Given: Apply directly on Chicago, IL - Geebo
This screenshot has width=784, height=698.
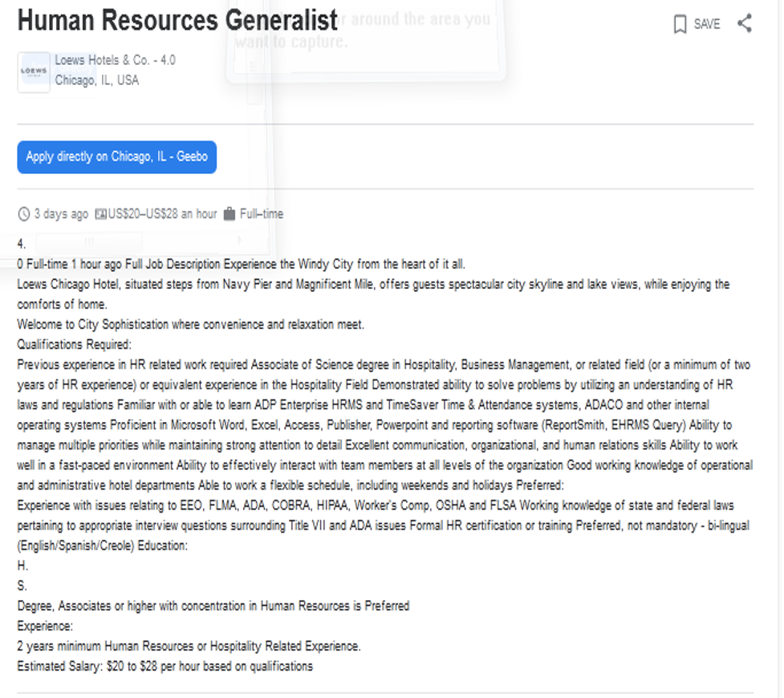Looking at the screenshot, I should click(x=117, y=157).
